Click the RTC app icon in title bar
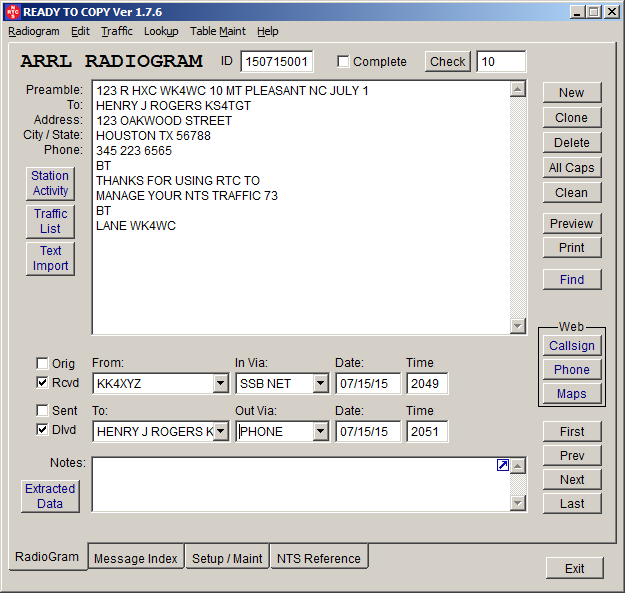Image resolution: width=625 pixels, height=593 pixels. pyautogui.click(x=12, y=12)
